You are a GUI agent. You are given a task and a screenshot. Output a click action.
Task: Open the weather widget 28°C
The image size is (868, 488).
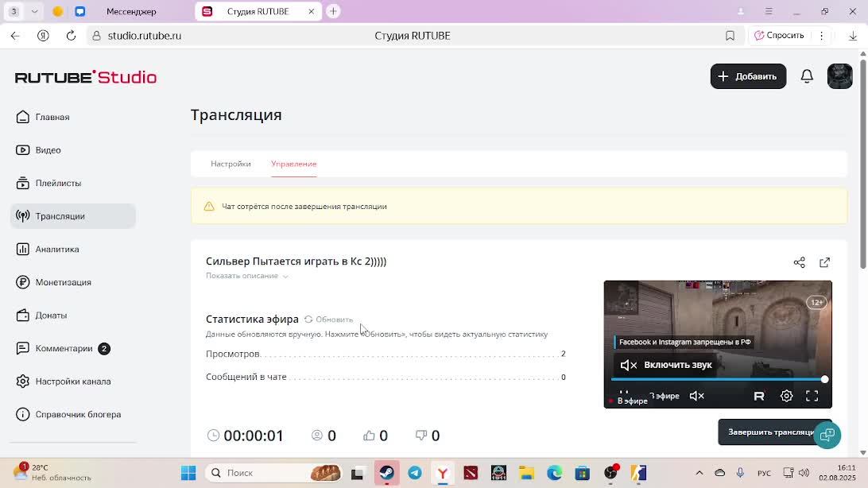(53, 473)
